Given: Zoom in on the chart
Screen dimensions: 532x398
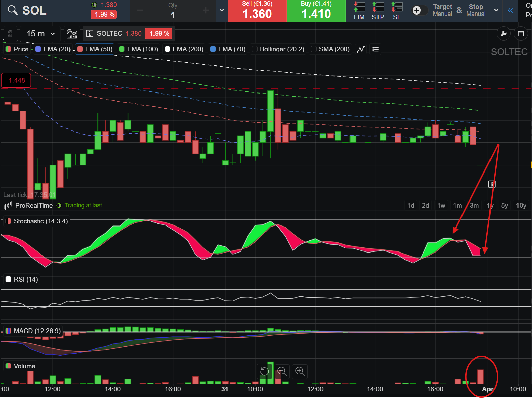Looking at the screenshot, I should pyautogui.click(x=300, y=371).
